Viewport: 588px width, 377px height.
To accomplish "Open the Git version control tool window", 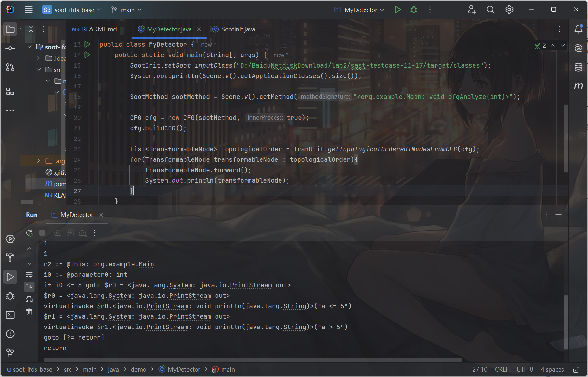I will pyautogui.click(x=10, y=353).
